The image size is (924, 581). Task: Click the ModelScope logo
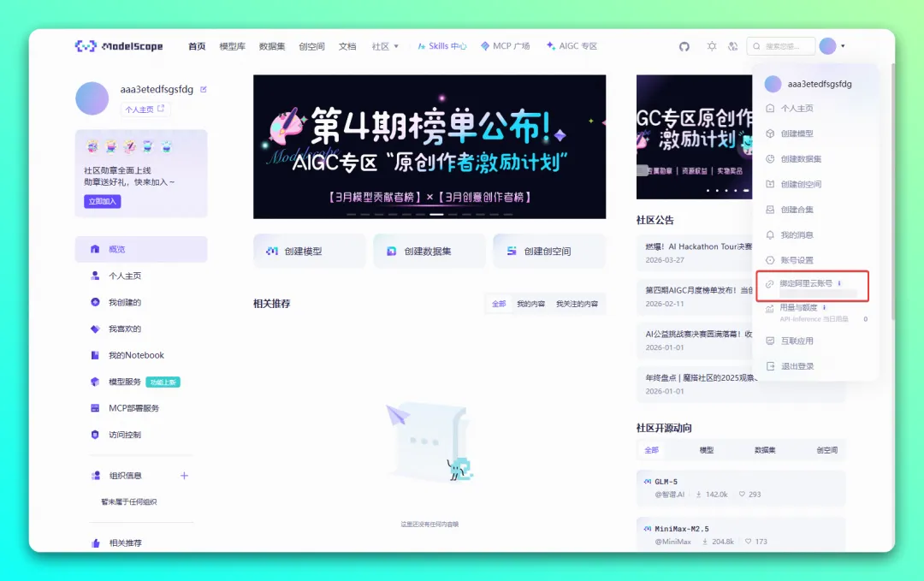point(119,46)
